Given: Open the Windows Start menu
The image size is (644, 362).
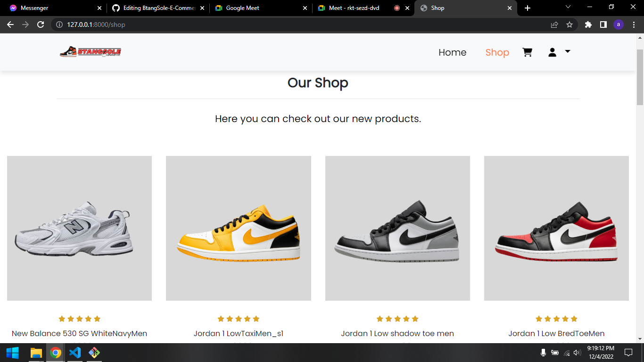Looking at the screenshot, I should (12, 353).
